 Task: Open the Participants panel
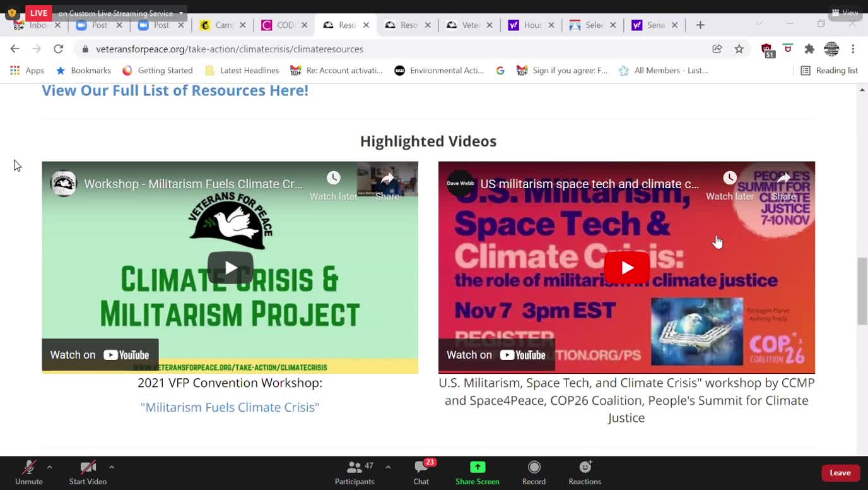click(x=355, y=473)
